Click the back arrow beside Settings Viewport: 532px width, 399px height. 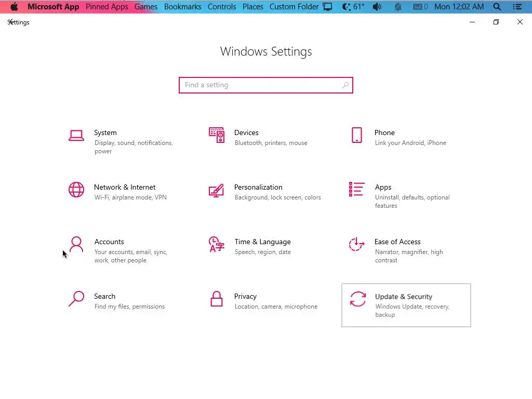click(x=10, y=21)
